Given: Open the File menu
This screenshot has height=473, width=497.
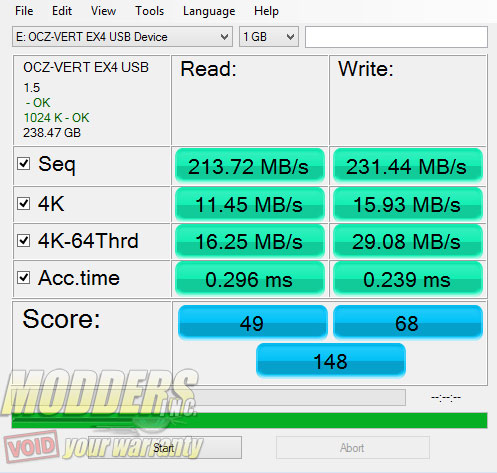Looking at the screenshot, I should pyautogui.click(x=24, y=11).
